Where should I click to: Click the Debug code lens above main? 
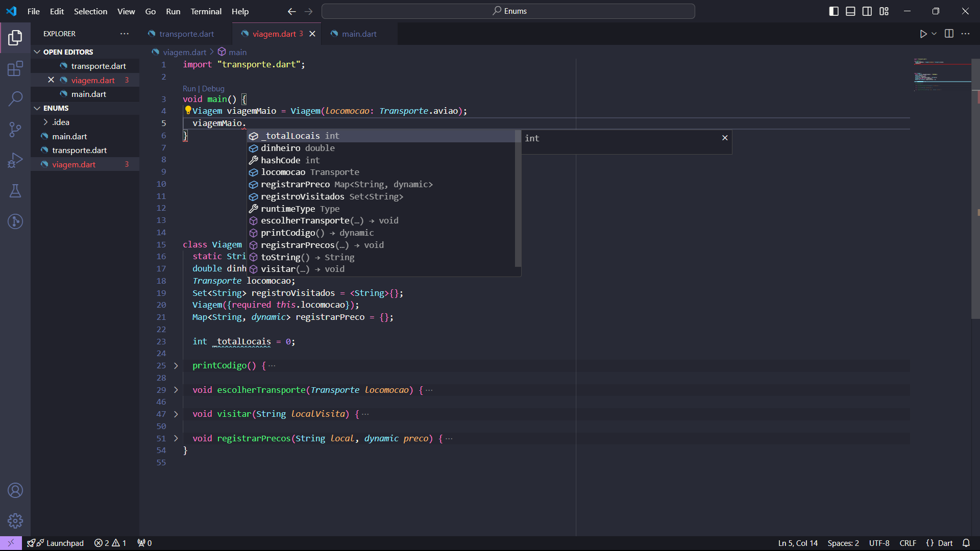[213, 89]
